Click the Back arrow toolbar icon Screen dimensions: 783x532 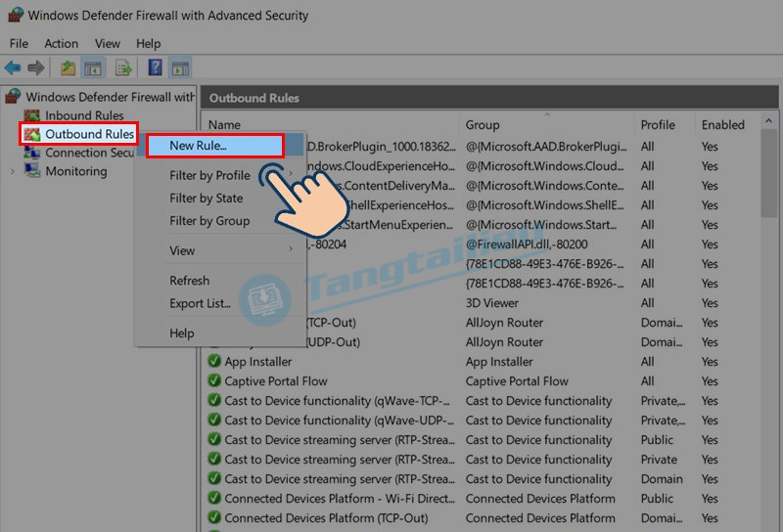[x=13, y=67]
